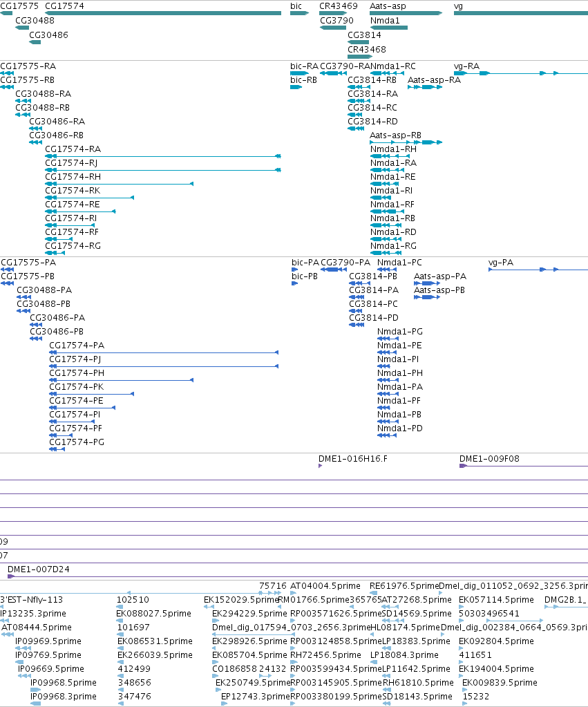The image size is (588, 707).
Task: Click the CG17574-RG transcript label
Action: tap(73, 246)
